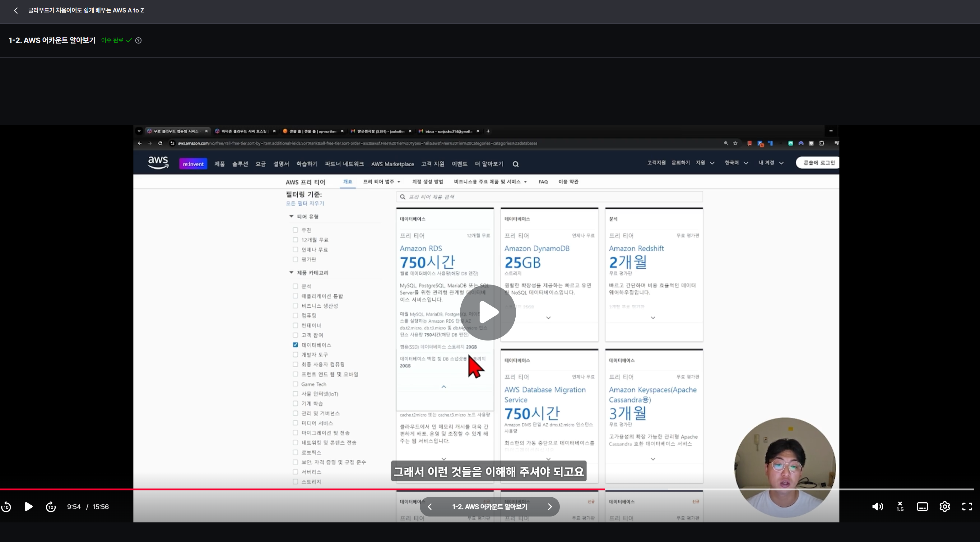Open the Amazon DynamoDB link
Image resolution: width=980 pixels, height=542 pixels.
tap(537, 248)
